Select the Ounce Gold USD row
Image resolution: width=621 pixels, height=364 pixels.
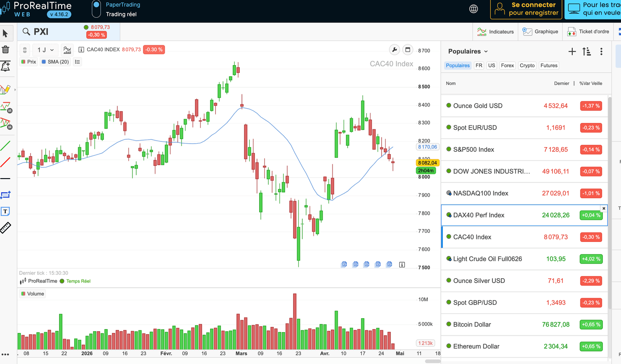coord(524,106)
